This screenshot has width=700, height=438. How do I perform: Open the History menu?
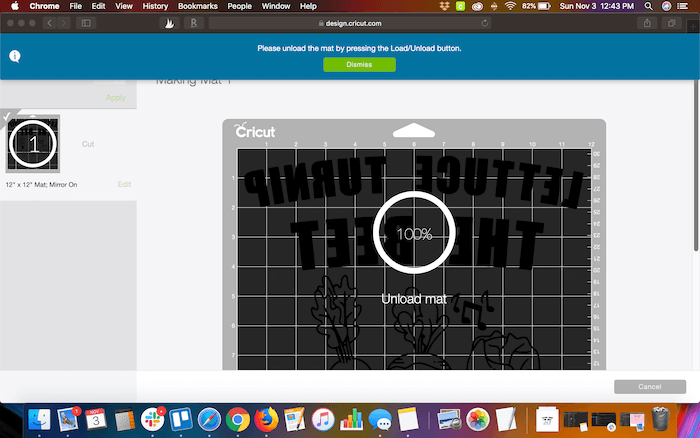pos(155,6)
